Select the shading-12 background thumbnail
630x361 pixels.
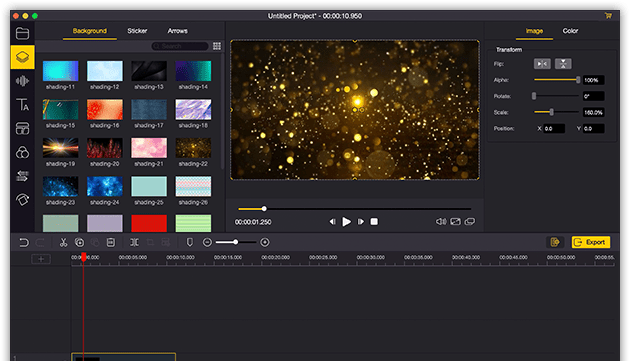tap(104, 71)
